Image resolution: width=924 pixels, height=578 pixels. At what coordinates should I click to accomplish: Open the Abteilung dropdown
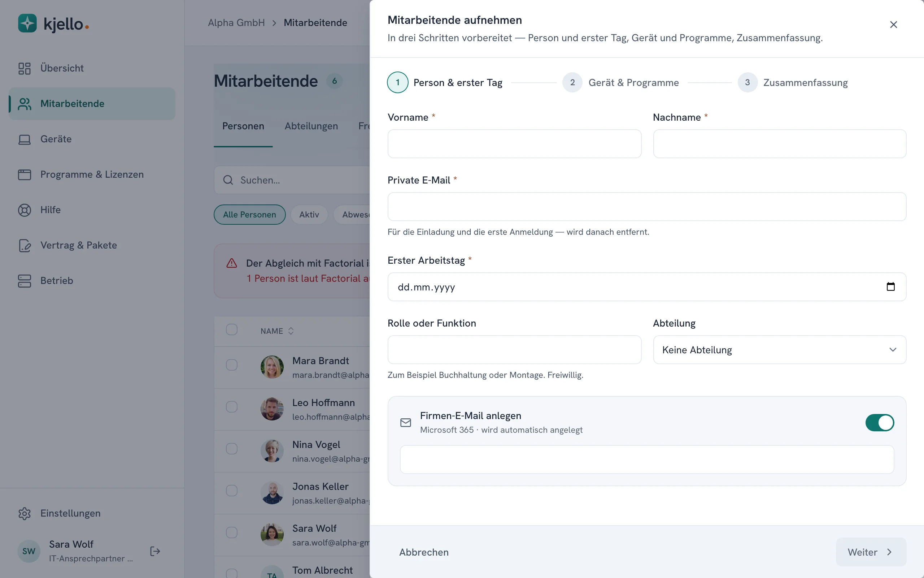click(780, 350)
